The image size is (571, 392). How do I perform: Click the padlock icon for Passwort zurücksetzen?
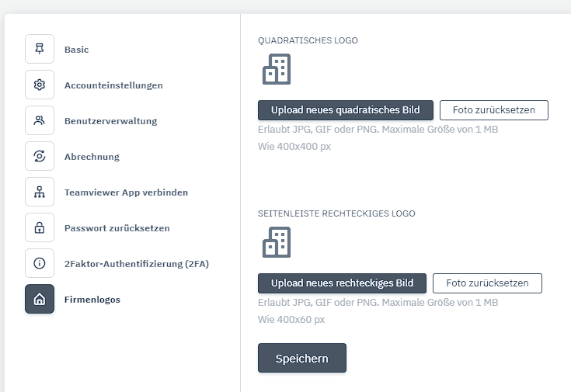(x=40, y=227)
